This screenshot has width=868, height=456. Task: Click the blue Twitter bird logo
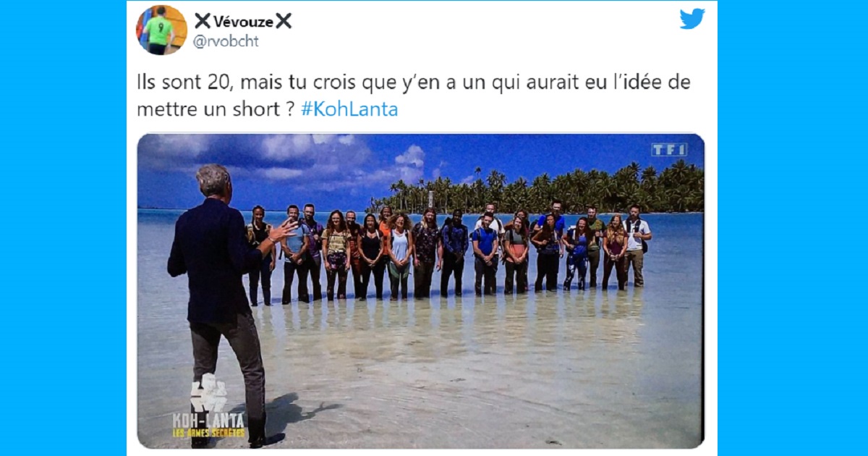692,19
